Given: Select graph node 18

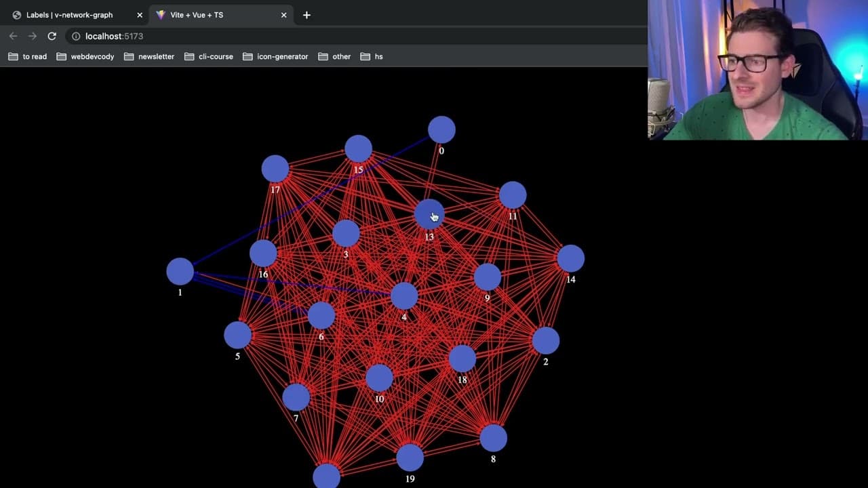Looking at the screenshot, I should coord(462,359).
